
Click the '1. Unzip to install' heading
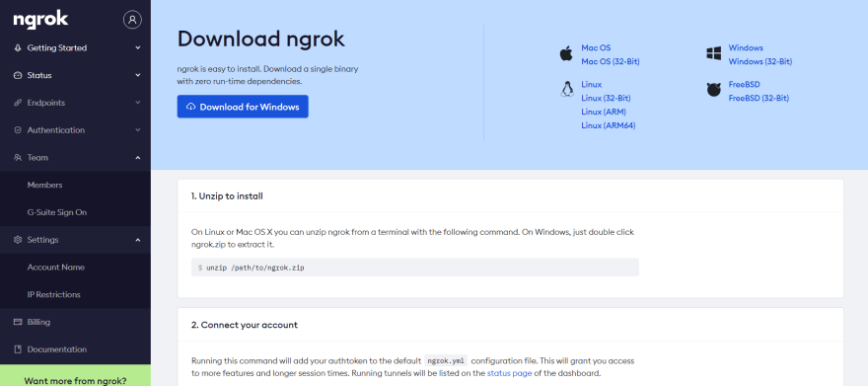pos(227,196)
